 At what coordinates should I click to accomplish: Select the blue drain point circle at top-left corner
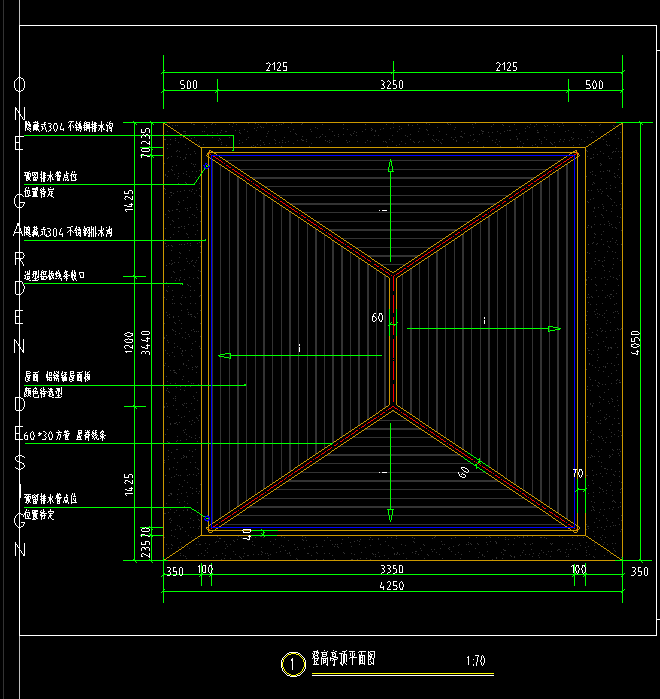206,166
